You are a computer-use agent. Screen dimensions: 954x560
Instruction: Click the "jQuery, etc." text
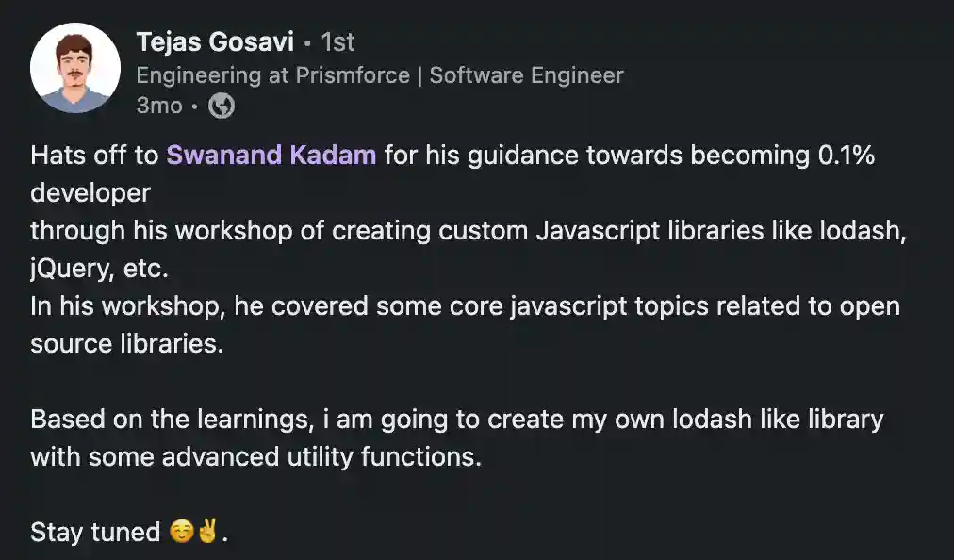(x=99, y=269)
